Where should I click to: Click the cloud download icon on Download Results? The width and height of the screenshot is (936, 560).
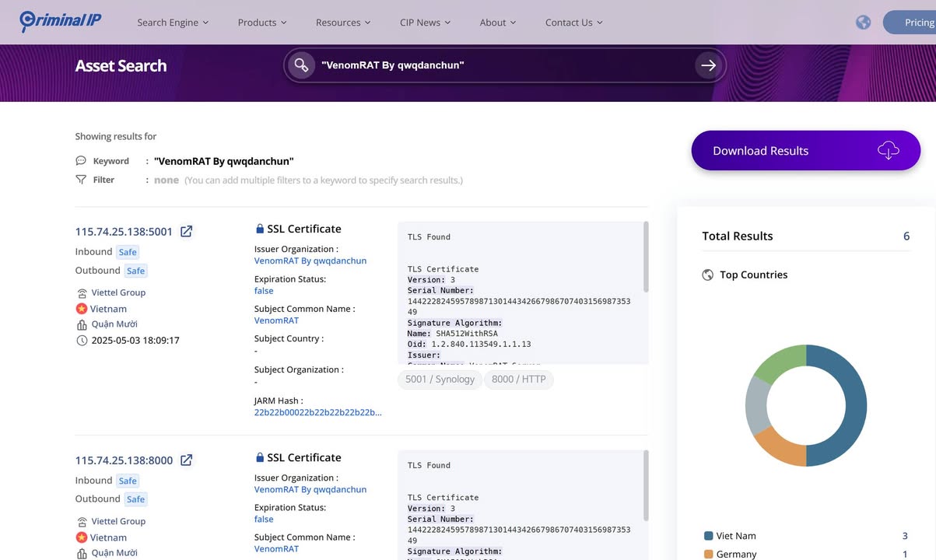[888, 150]
